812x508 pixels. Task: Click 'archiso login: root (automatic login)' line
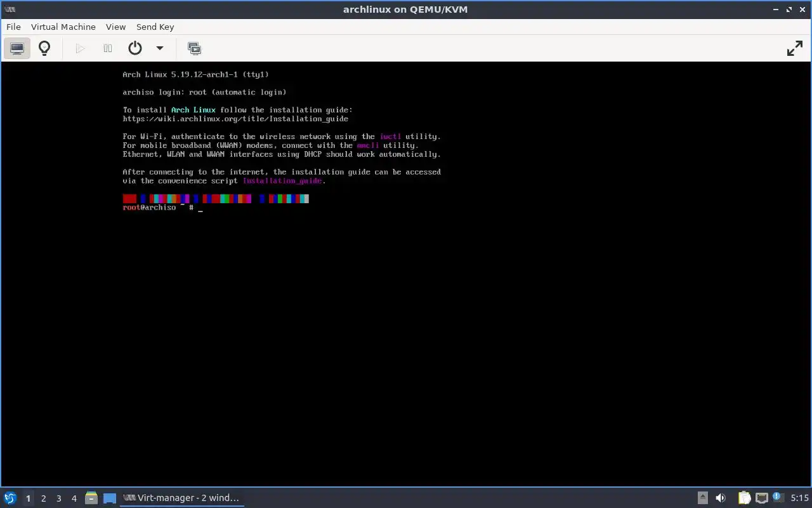click(x=204, y=92)
